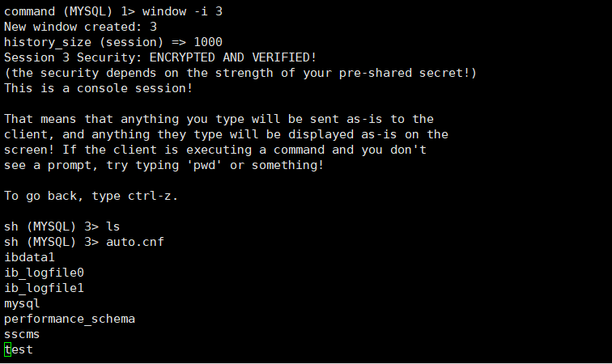Click the green cursor on 'test' line
Image resolution: width=612 pixels, height=364 pixels.
[7, 349]
